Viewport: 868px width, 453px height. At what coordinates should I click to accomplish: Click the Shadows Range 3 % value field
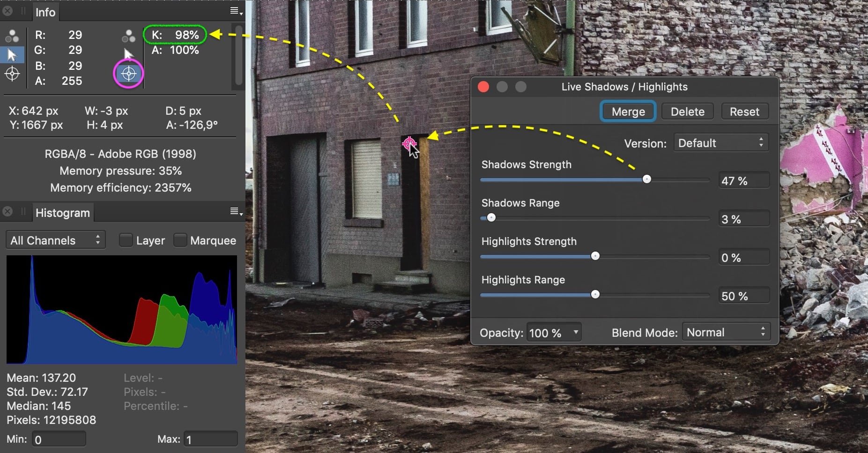pyautogui.click(x=744, y=219)
